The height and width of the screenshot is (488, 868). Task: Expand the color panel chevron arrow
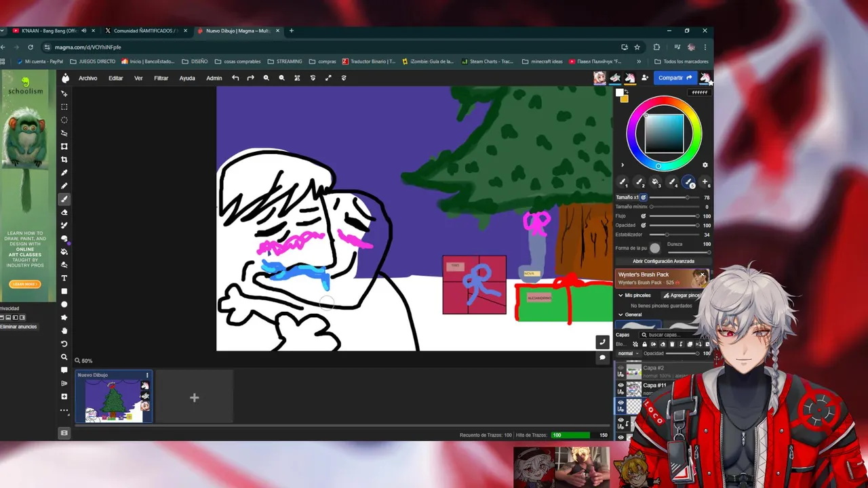623,165
